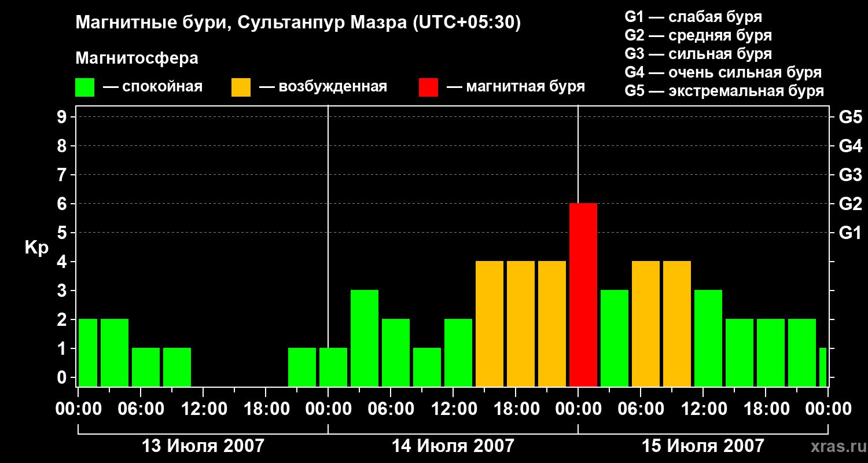Screen dimensions: 868x463
Task: Click the right-axis 'G5' label at level 9
Action: 851,117
